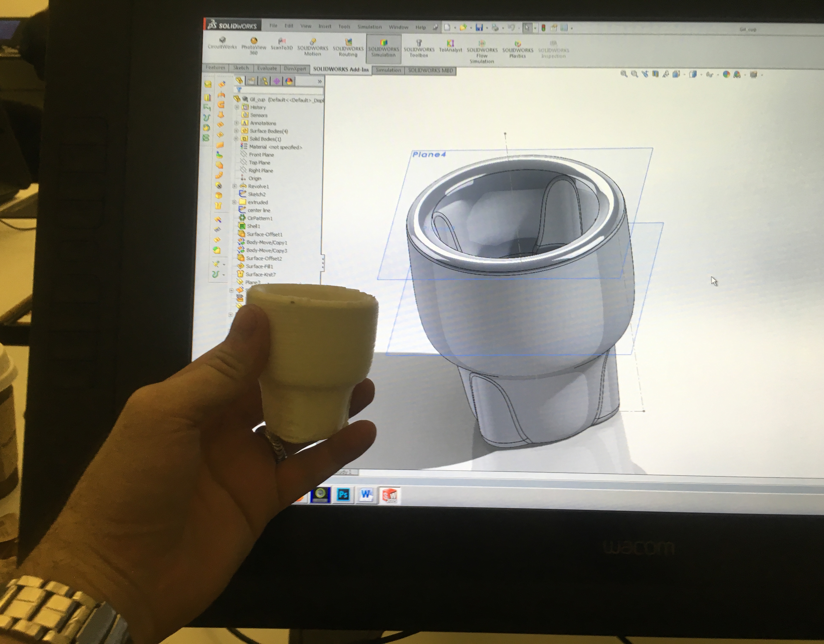This screenshot has height=644, width=824.
Task: Click the ScanTo3D add-in icon
Action: point(282,43)
